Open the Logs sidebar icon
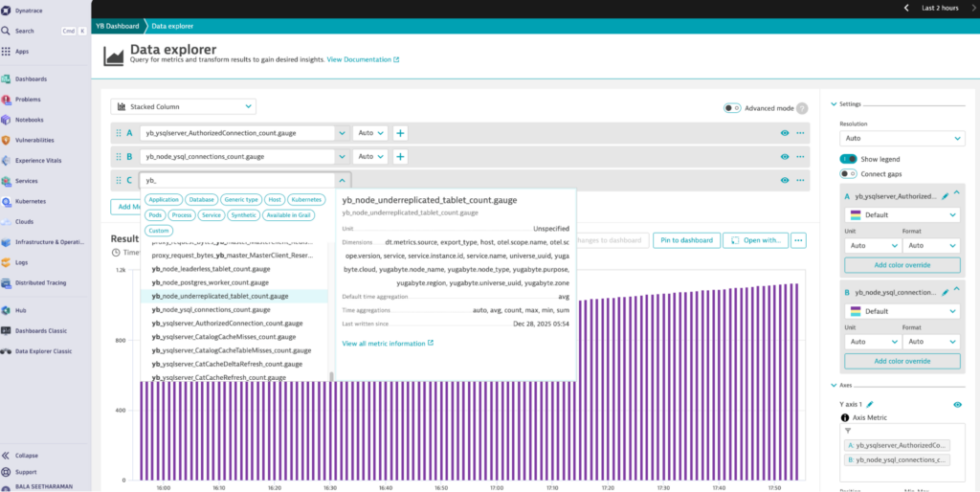 [x=6, y=262]
